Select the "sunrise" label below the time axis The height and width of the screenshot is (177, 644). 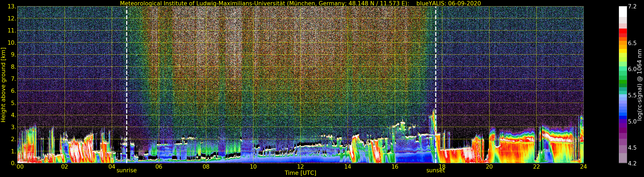(x=126, y=171)
